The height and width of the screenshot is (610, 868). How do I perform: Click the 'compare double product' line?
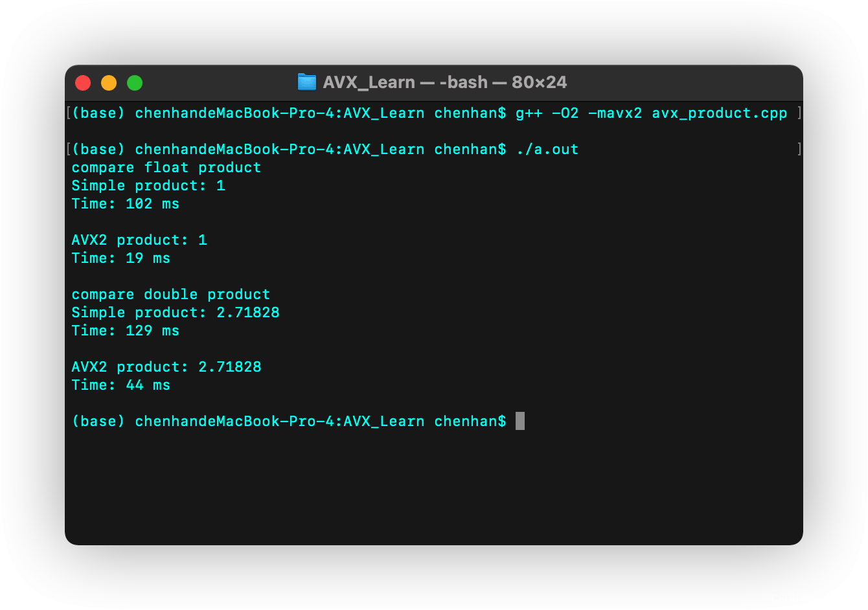click(x=171, y=295)
